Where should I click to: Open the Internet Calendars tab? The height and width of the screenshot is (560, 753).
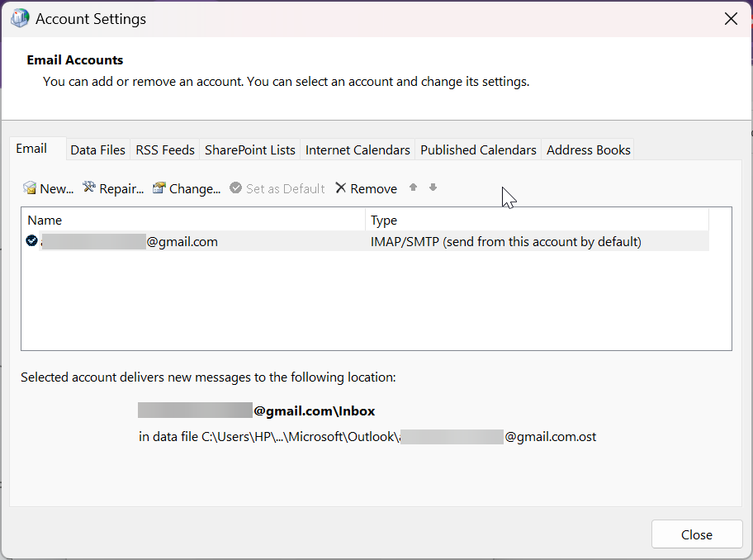358,149
